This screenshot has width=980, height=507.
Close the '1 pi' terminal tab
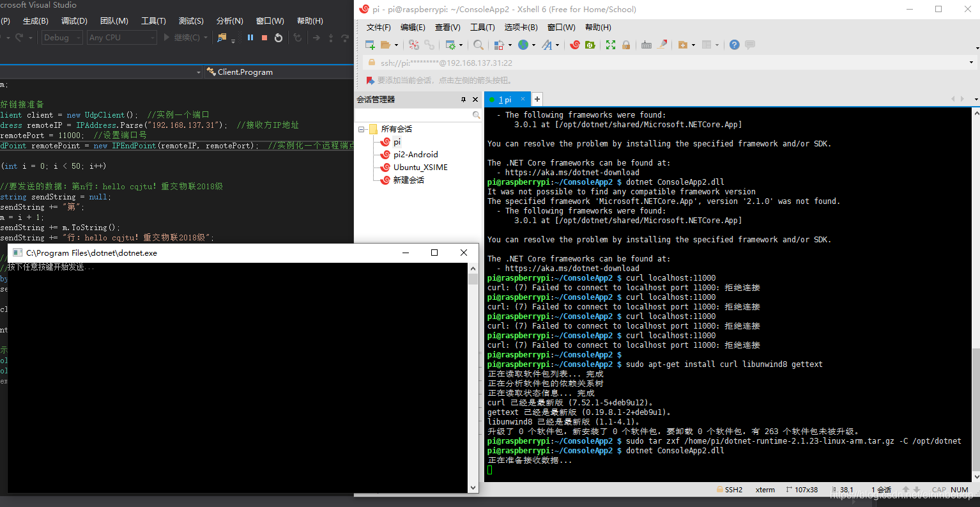[523, 99]
